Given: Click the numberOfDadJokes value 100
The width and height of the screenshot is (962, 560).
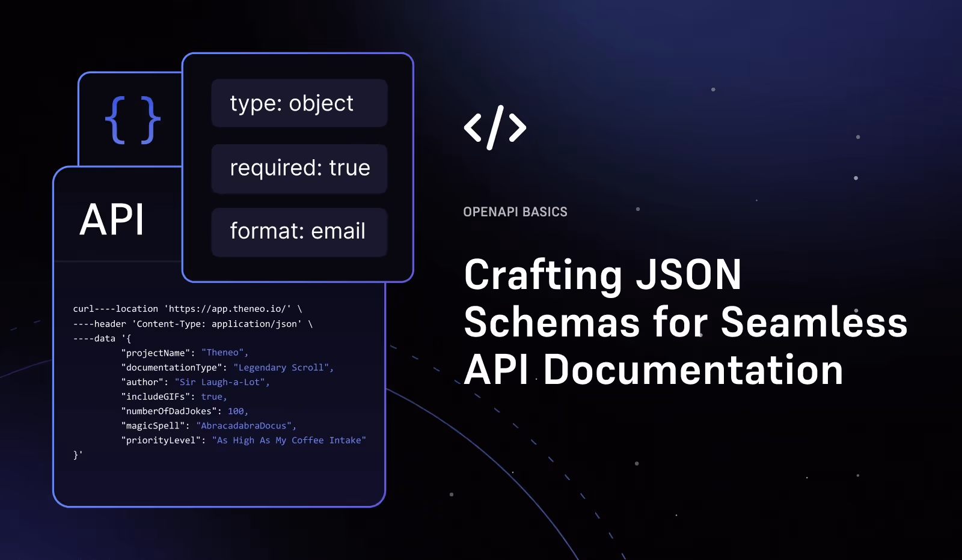Looking at the screenshot, I should coord(236,411).
